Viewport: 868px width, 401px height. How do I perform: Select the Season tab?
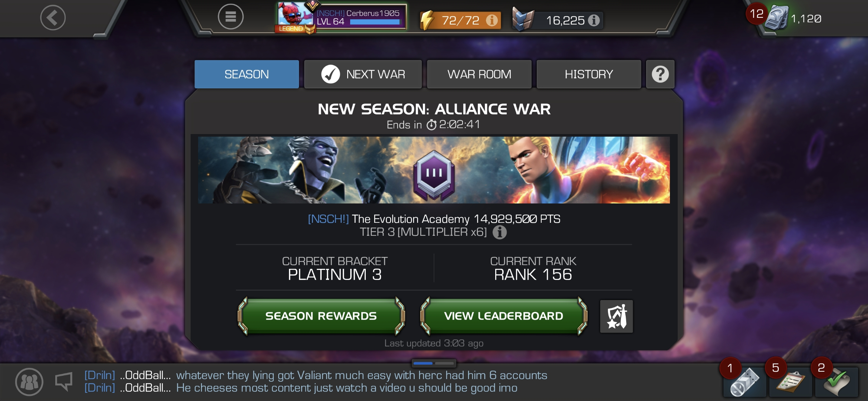click(x=247, y=74)
